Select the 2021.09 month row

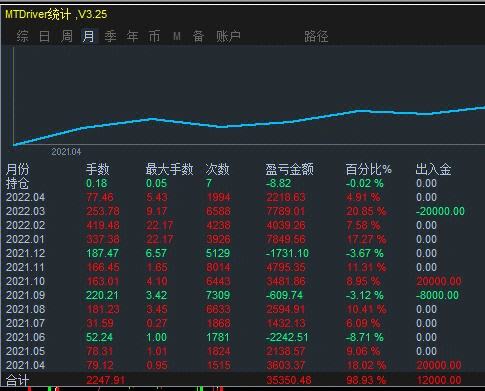242,295
